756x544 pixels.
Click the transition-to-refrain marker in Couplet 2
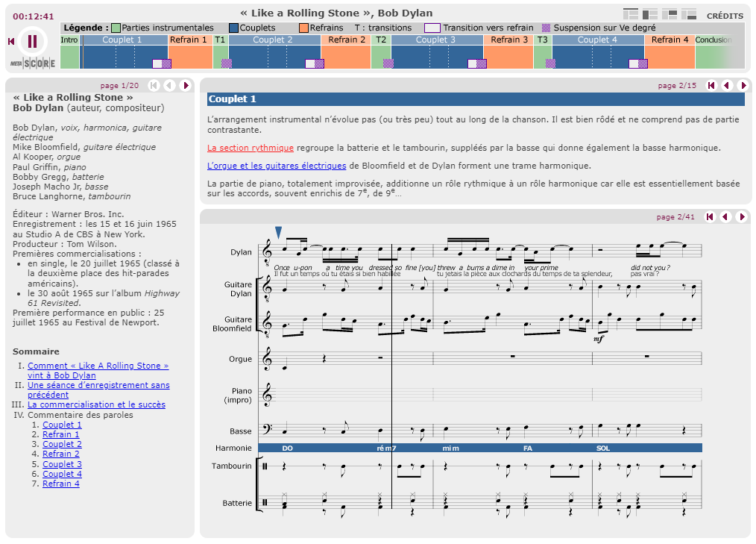click(x=315, y=63)
